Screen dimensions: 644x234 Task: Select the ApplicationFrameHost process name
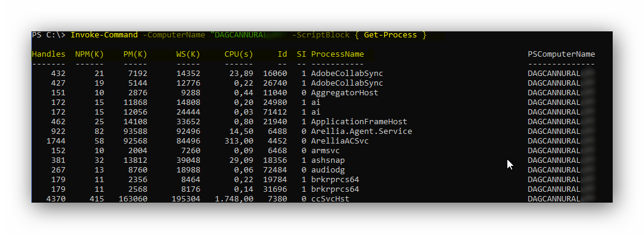359,122
